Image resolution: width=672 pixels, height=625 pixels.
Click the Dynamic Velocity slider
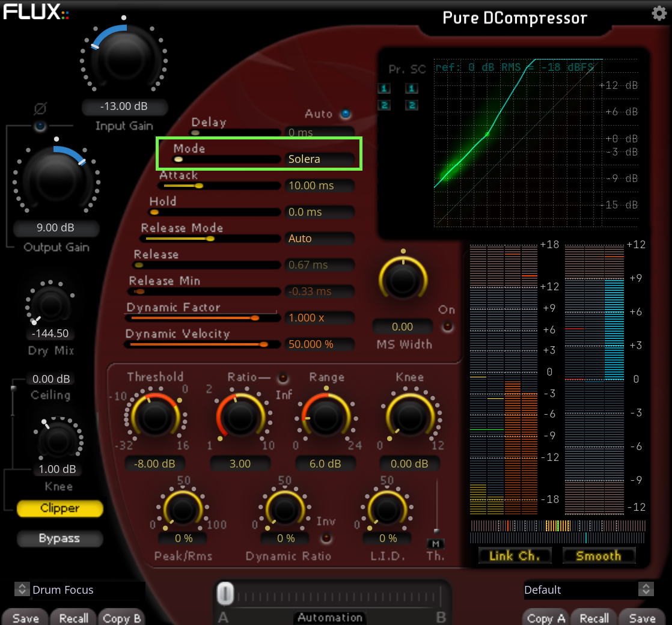tap(202, 344)
